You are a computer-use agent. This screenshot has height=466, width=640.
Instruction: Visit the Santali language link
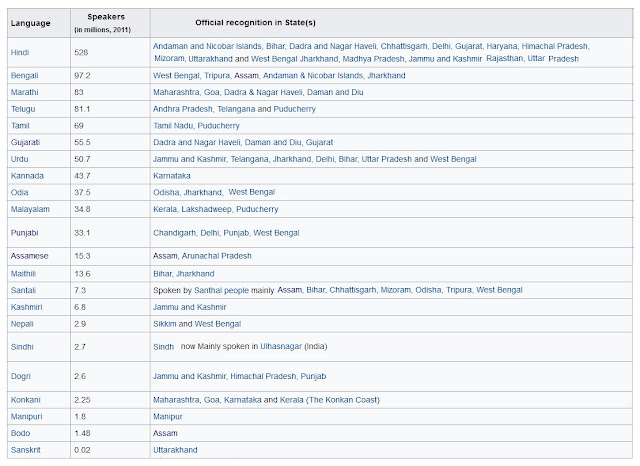(23, 291)
